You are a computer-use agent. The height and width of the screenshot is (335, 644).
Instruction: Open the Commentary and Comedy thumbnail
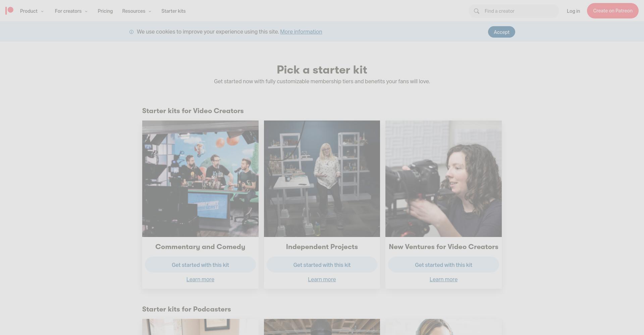point(200,179)
